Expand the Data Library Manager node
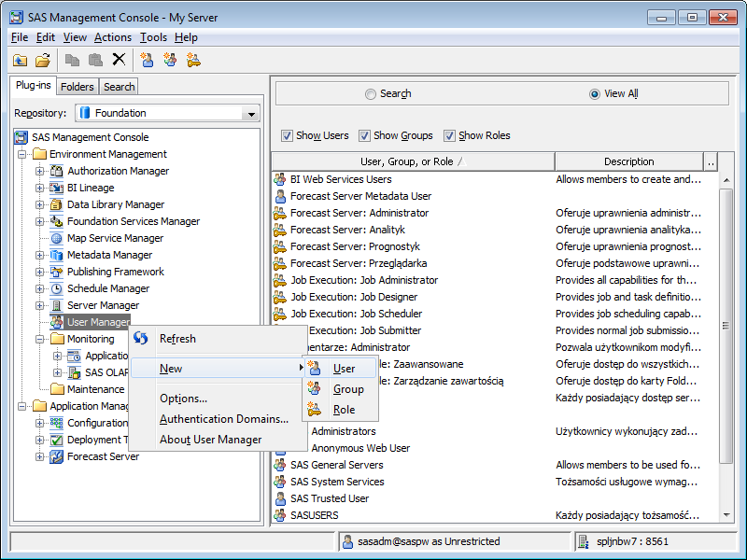The image size is (747, 560). click(x=40, y=204)
